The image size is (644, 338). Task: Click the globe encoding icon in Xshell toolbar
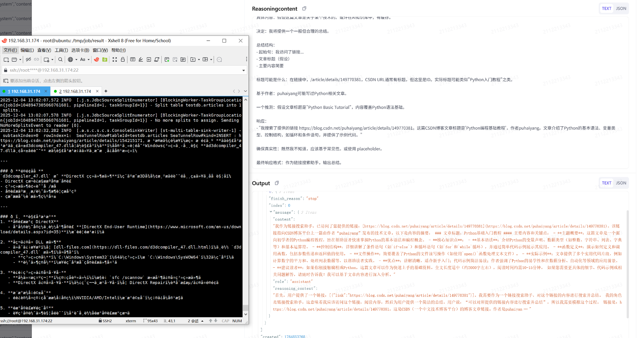coord(70,60)
